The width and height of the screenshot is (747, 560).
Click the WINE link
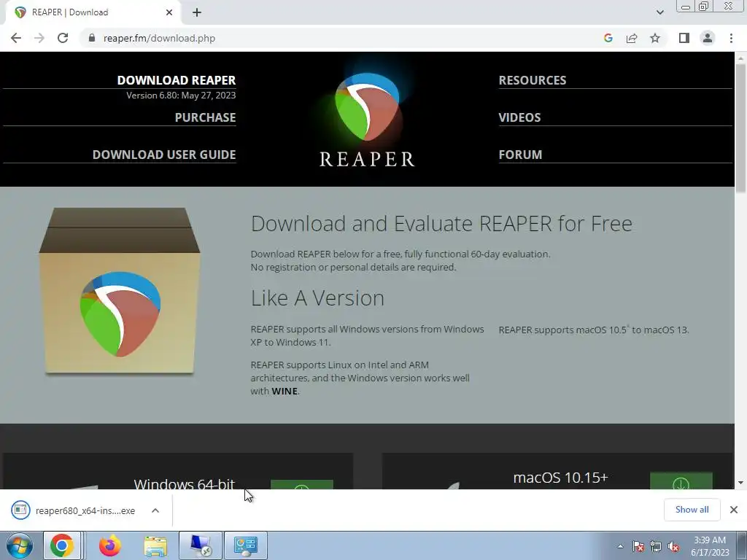(285, 391)
